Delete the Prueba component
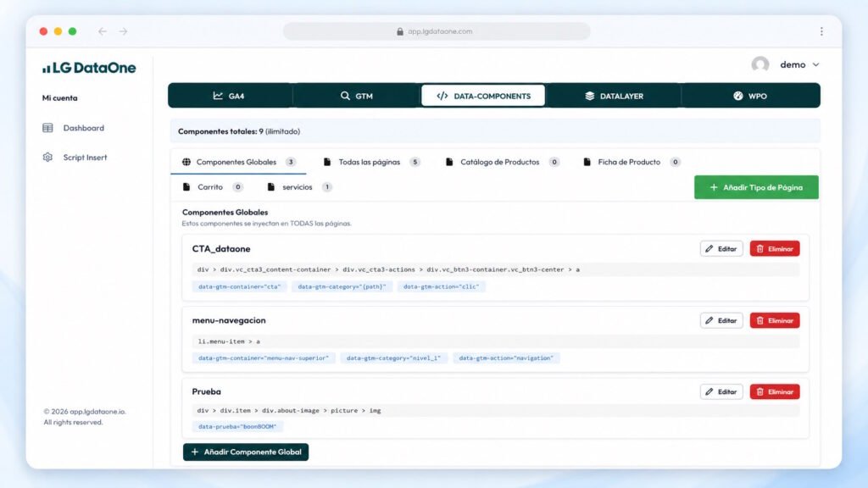This screenshot has width=868, height=488. click(x=775, y=391)
